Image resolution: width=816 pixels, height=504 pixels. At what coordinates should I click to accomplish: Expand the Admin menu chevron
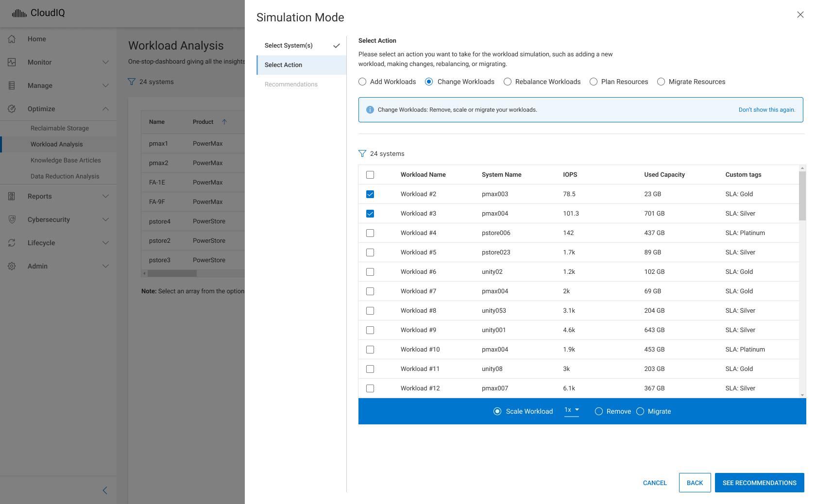(105, 266)
